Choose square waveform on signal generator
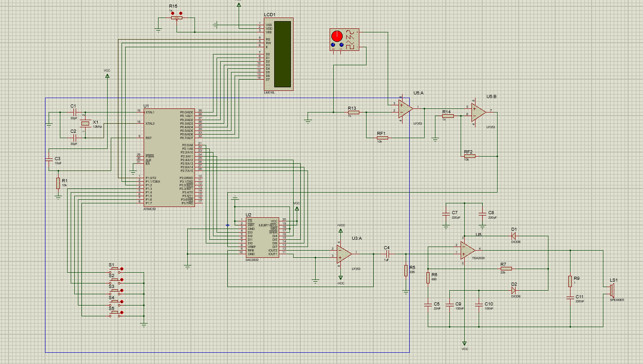Screen dimensions: 643x364 [x=349, y=46]
